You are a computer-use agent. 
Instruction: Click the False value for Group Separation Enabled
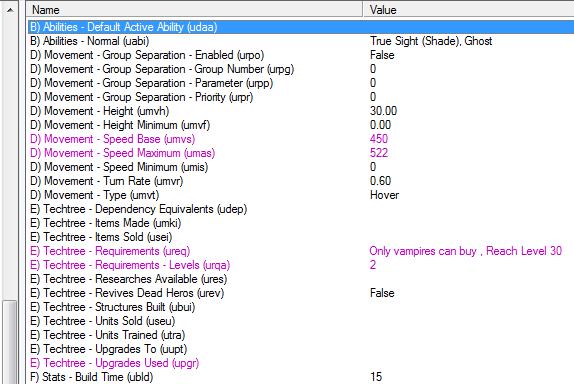coord(382,55)
